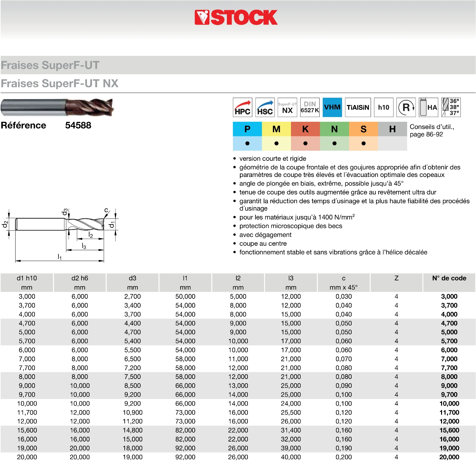Click the 'fonctionnement stable et sans vibrations' bullet
This screenshot has width=476, height=464.
[x=333, y=252]
